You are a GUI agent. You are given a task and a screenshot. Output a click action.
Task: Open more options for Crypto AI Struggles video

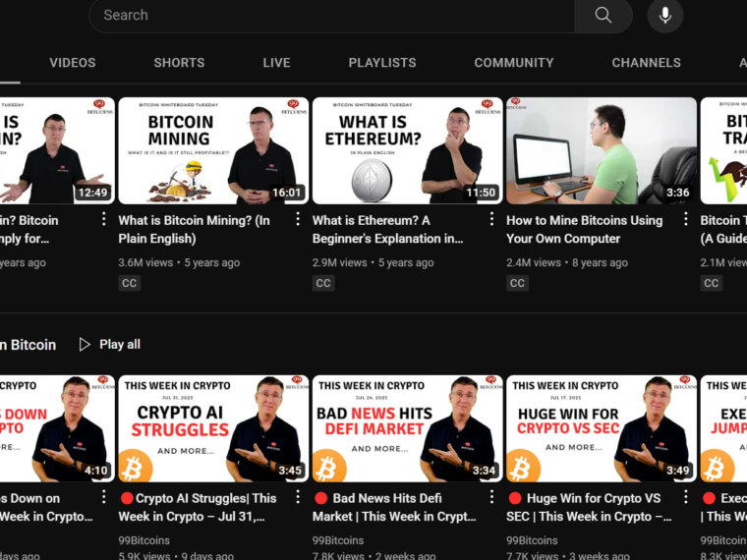coord(298,497)
